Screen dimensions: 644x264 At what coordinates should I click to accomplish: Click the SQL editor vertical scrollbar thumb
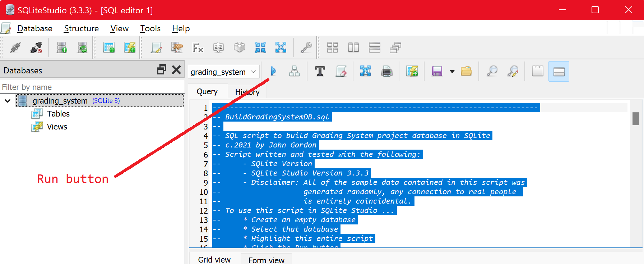636,119
